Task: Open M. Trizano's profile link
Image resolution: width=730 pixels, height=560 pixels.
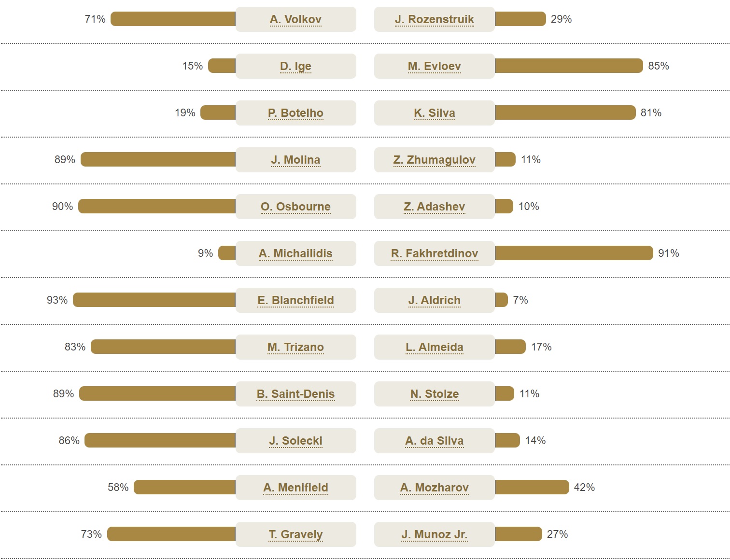Action: point(295,347)
